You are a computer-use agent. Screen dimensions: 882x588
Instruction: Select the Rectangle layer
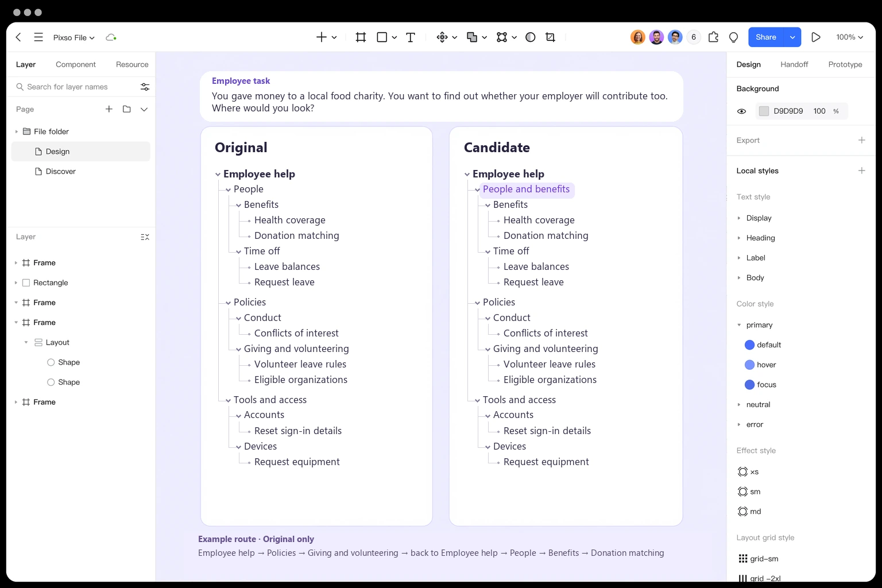point(80,283)
